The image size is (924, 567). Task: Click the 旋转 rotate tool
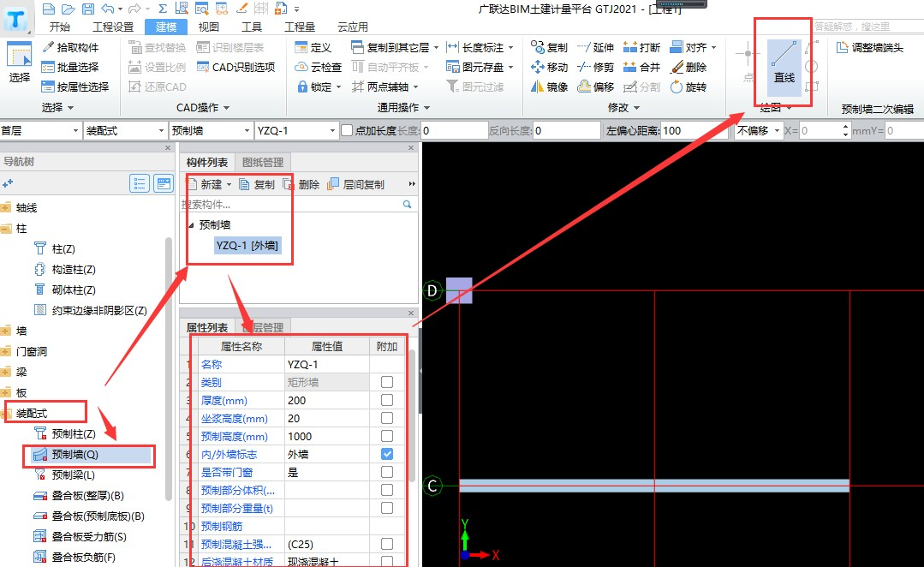pyautogui.click(x=689, y=87)
